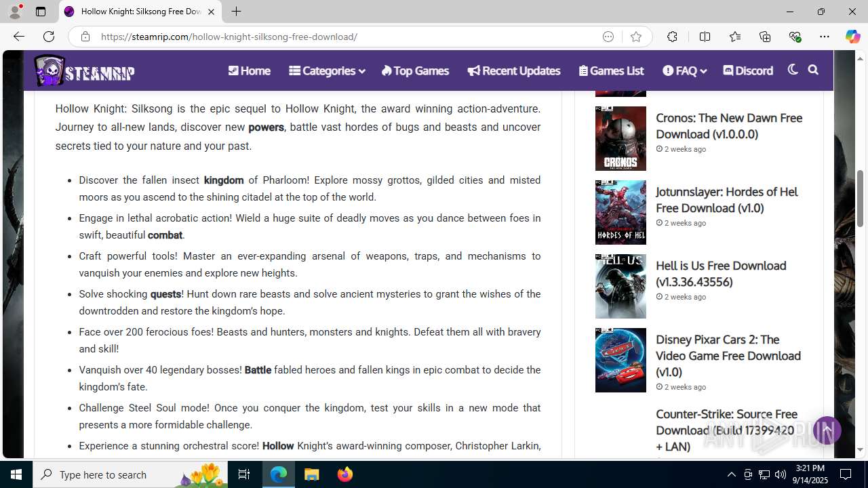
Task: Open Hell is Us Free Download link
Action: 721,273
